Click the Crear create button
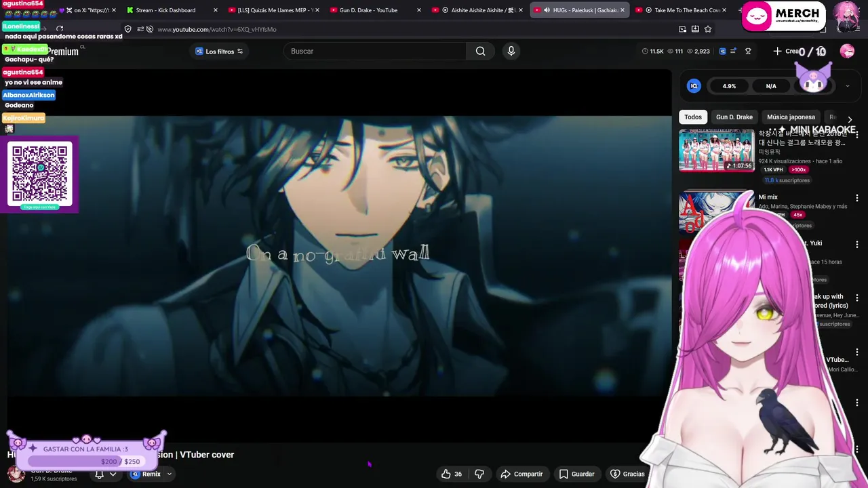 click(x=786, y=51)
